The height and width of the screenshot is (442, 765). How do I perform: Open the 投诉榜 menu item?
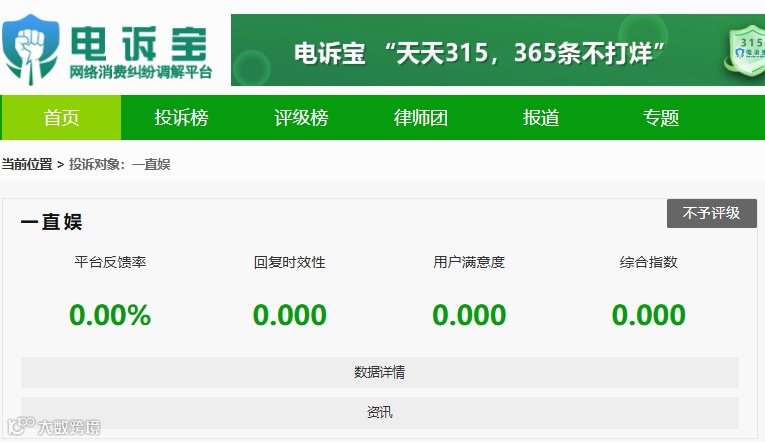181,118
